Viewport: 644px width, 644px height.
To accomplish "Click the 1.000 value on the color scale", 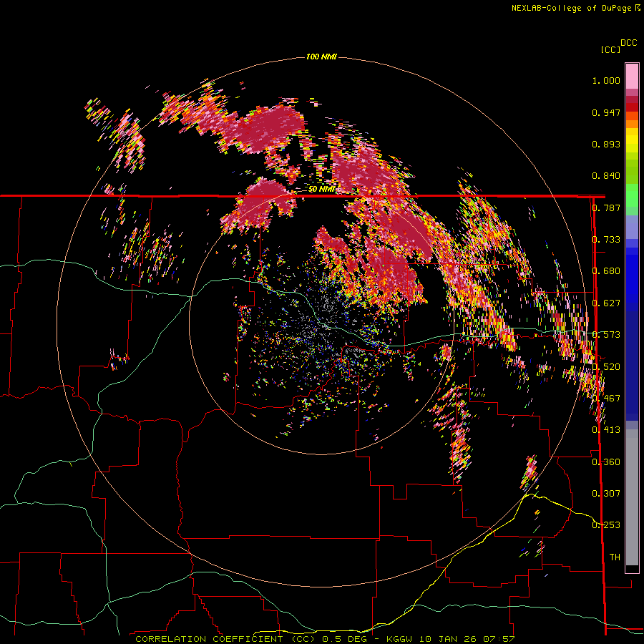I will point(606,81).
